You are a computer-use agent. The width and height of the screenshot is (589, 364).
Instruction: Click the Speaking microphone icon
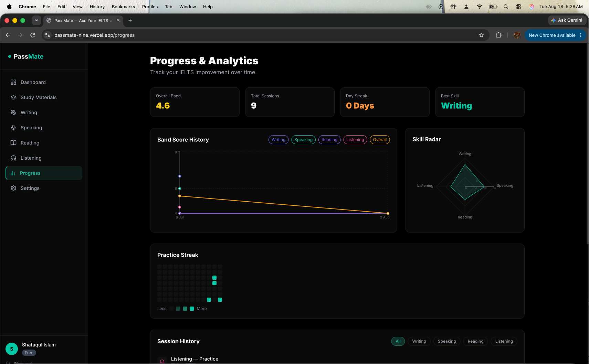13,128
